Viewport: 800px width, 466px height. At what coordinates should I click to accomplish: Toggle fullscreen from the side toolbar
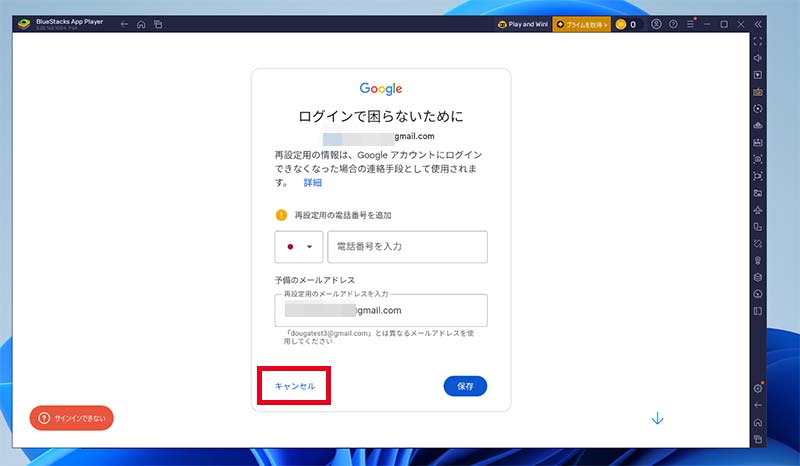[x=758, y=41]
